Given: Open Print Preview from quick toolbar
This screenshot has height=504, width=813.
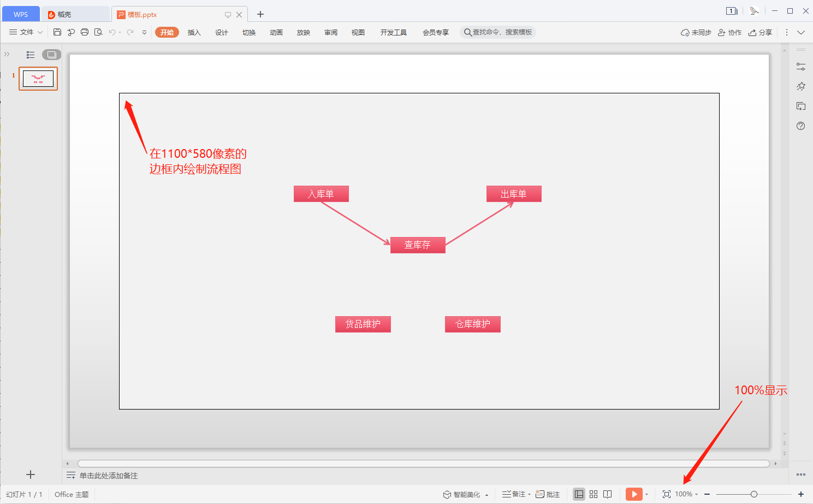Looking at the screenshot, I should 98,32.
